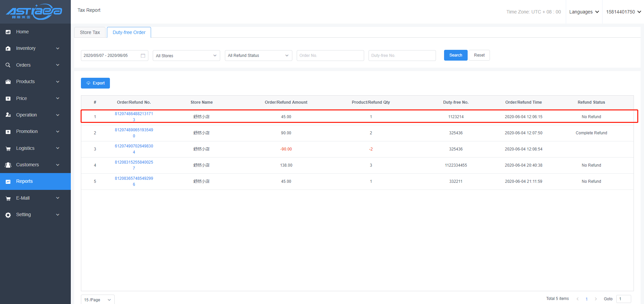
Task: Select the Reports menu item
Action: coord(24,181)
